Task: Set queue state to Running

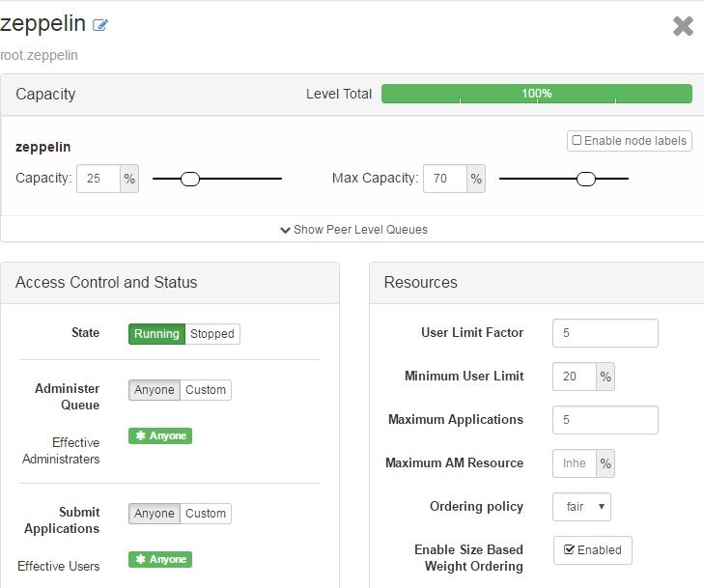Action: pos(156,334)
